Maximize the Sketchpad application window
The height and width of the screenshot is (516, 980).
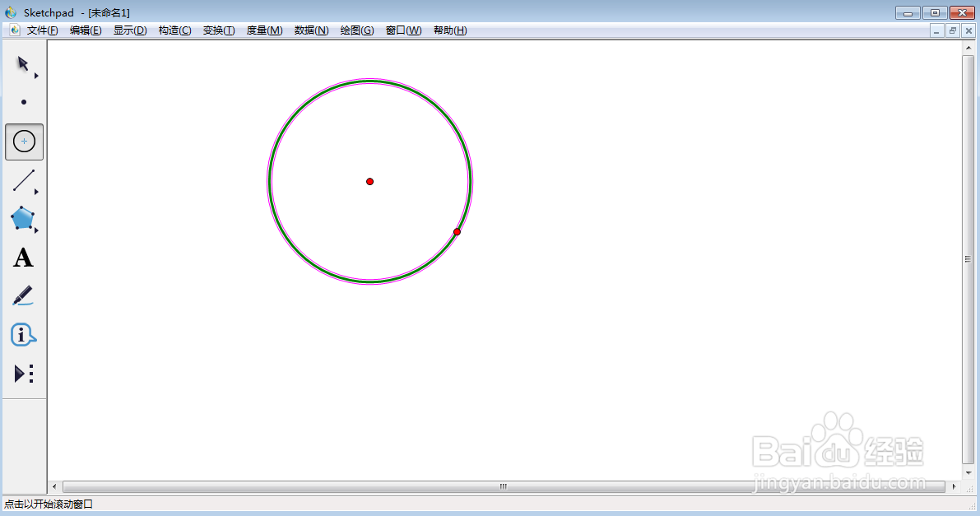coord(935,12)
